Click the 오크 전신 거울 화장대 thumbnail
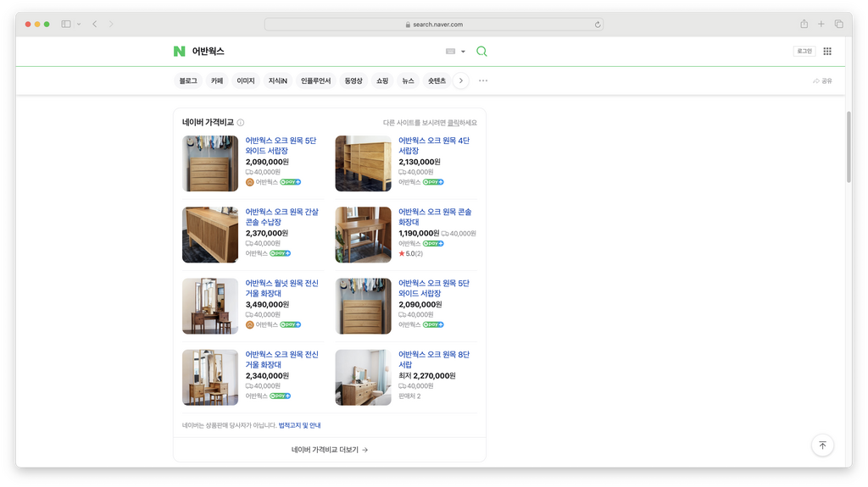The image size is (868, 487). [x=210, y=378]
